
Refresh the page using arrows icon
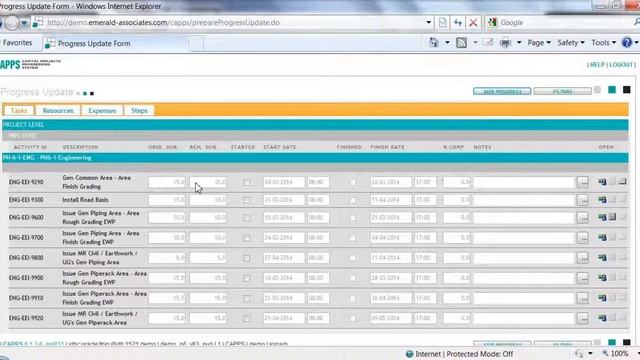pyautogui.click(x=458, y=22)
